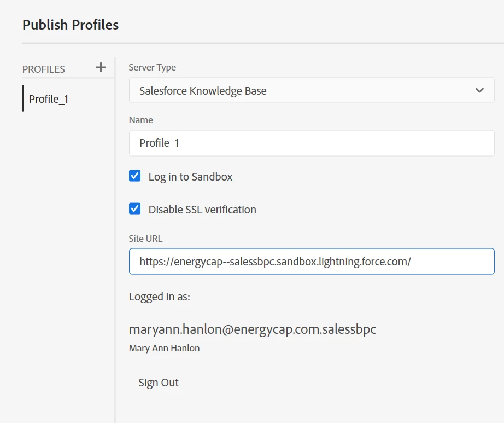Screen dimensions: 504x423
Task: Toggle the Disable SSL verification checkbox
Action: tap(134, 209)
